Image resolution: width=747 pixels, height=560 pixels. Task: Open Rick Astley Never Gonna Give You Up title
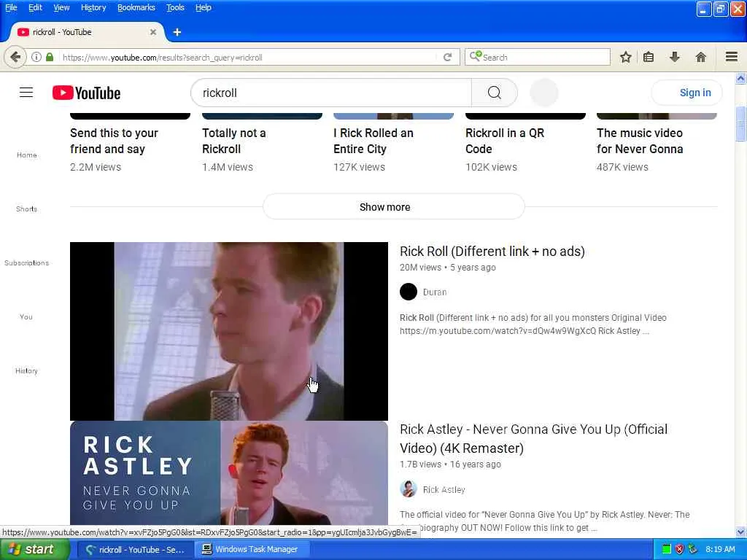point(533,438)
